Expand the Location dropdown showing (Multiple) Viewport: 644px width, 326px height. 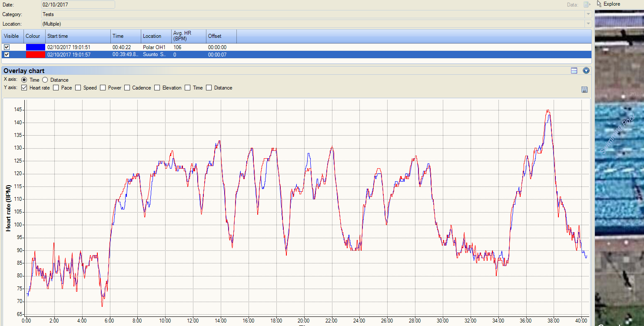(x=588, y=24)
